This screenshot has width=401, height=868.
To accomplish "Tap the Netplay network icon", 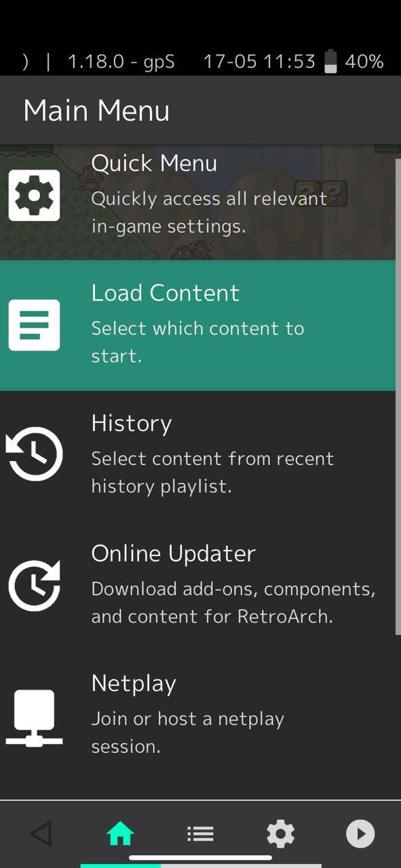I will 34,718.
